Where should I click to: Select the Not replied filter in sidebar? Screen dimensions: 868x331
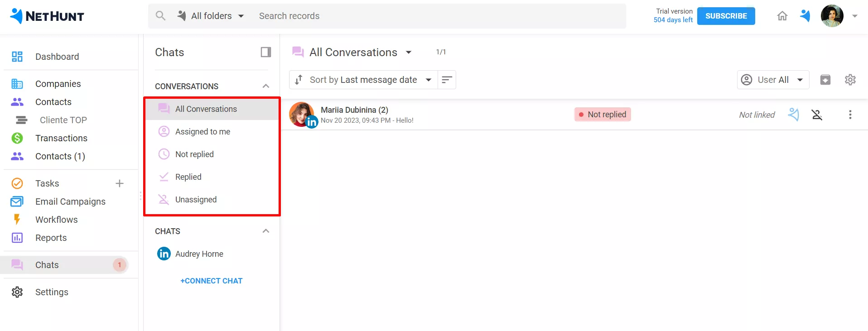point(212,154)
